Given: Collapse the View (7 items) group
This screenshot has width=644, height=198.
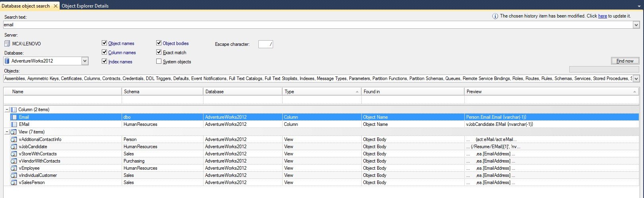Looking at the screenshot, I should [x=7, y=132].
